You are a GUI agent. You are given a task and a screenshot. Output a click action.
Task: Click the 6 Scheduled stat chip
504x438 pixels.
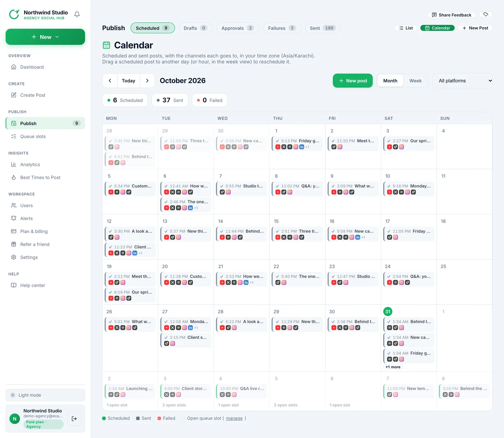point(125,100)
